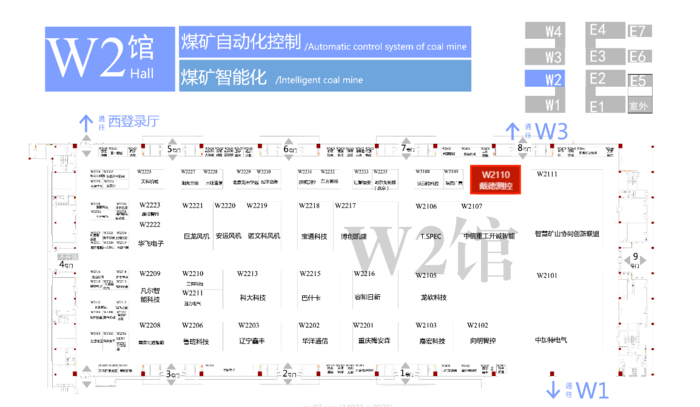700x407 pixels.
Task: Click booth label W2105
Action: pos(426,275)
